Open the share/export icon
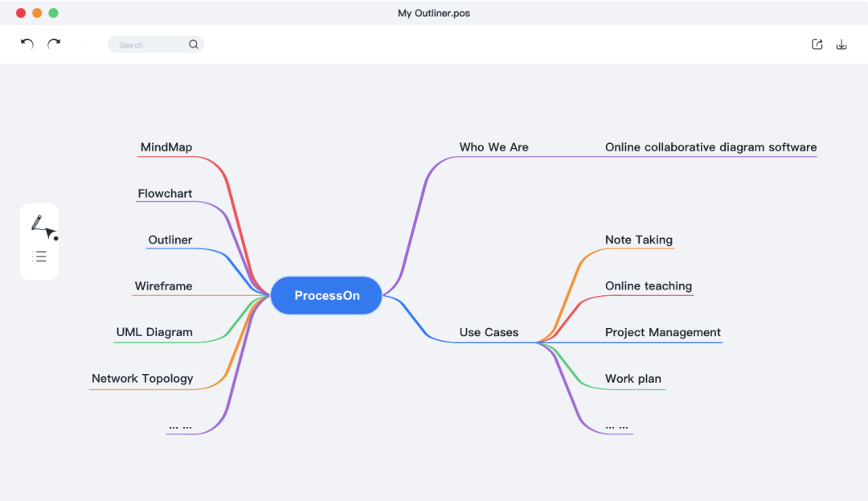Viewport: 868px width, 501px height. (817, 44)
